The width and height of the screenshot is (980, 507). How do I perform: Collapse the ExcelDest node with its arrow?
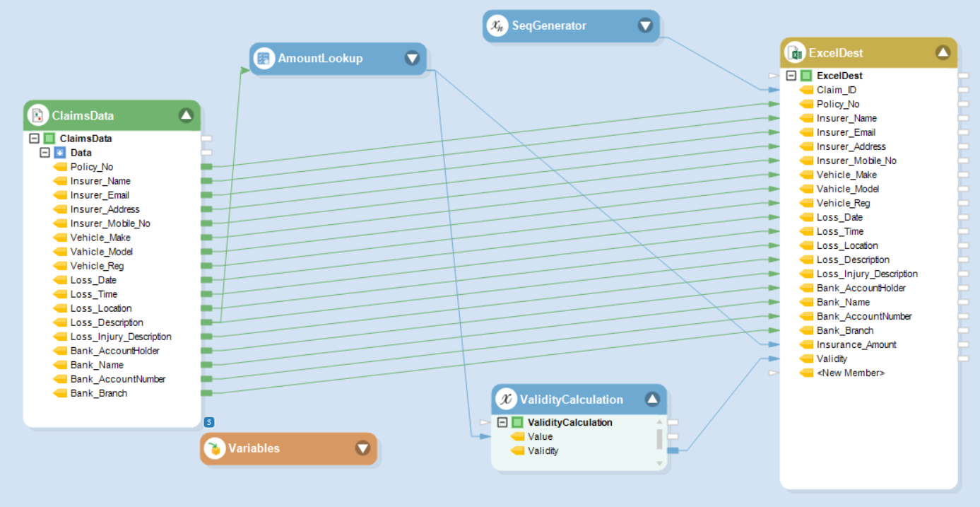[x=943, y=52]
